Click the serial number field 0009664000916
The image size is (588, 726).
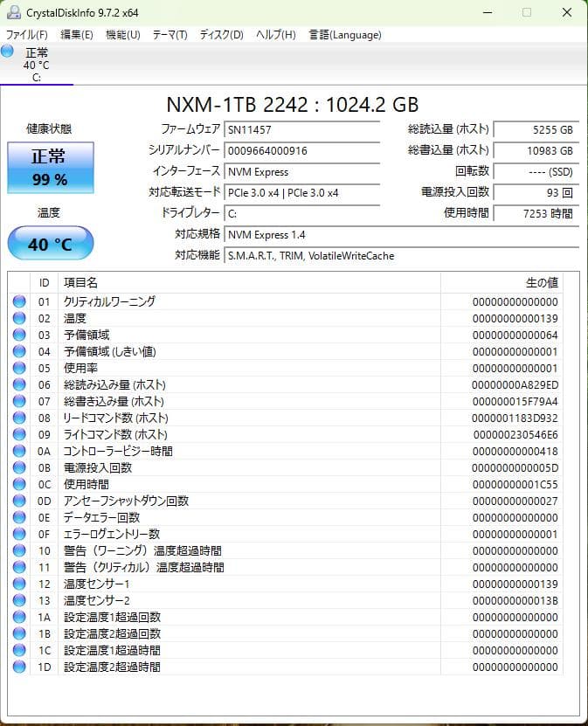point(301,150)
